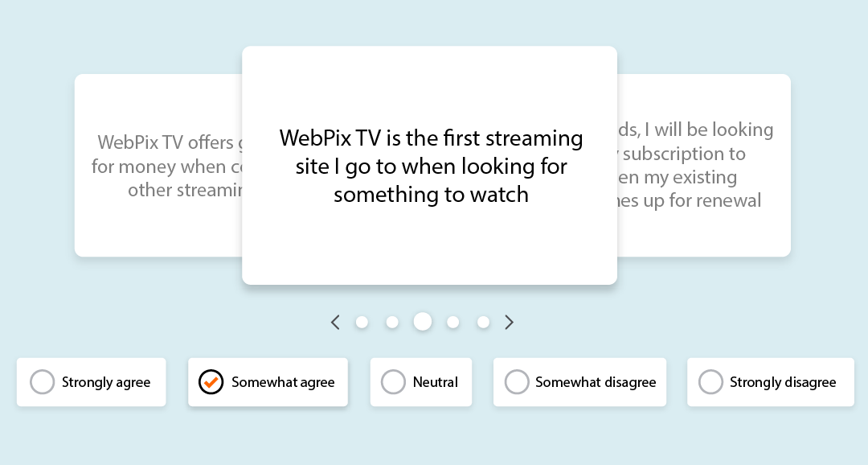Click the right carousel navigation arrow
868x465 pixels.
tap(509, 322)
